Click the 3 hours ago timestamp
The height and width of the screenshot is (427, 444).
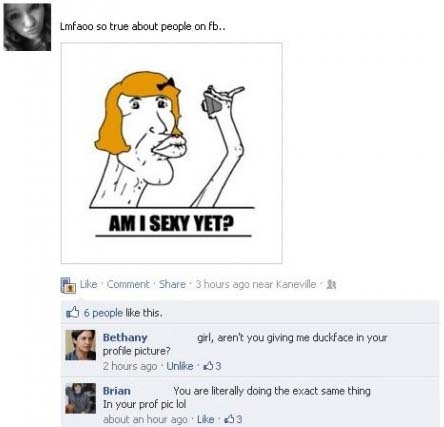222,284
